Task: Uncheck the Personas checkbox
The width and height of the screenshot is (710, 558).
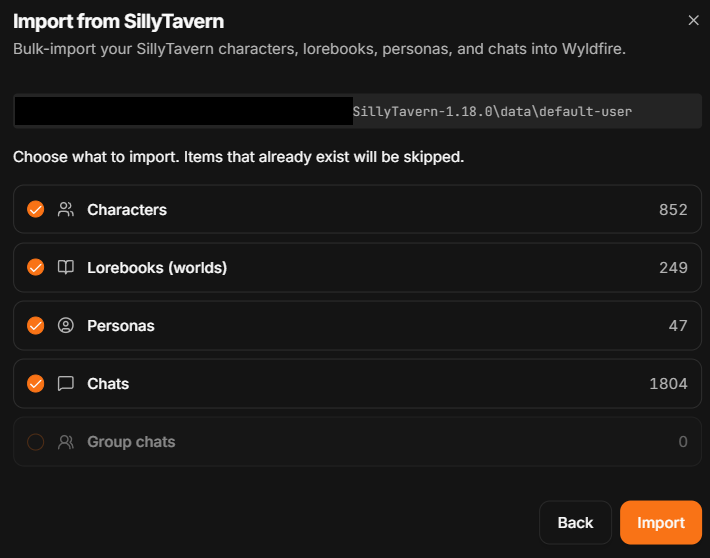Action: (x=35, y=325)
